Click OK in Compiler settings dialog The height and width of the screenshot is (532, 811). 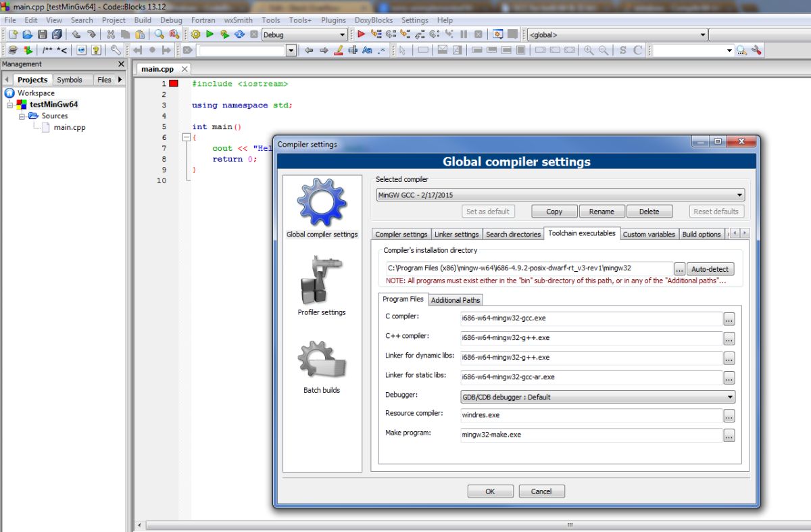(x=490, y=491)
